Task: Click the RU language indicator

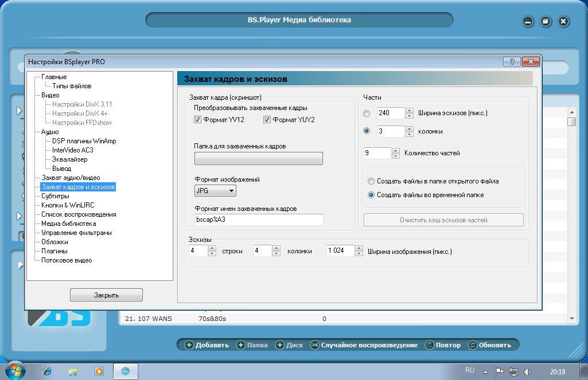Action: click(470, 370)
